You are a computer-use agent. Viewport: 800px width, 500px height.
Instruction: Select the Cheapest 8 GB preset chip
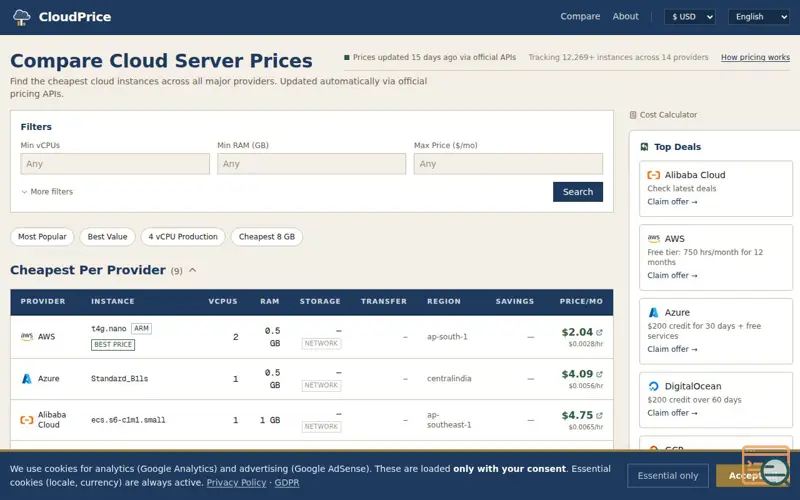click(x=267, y=237)
